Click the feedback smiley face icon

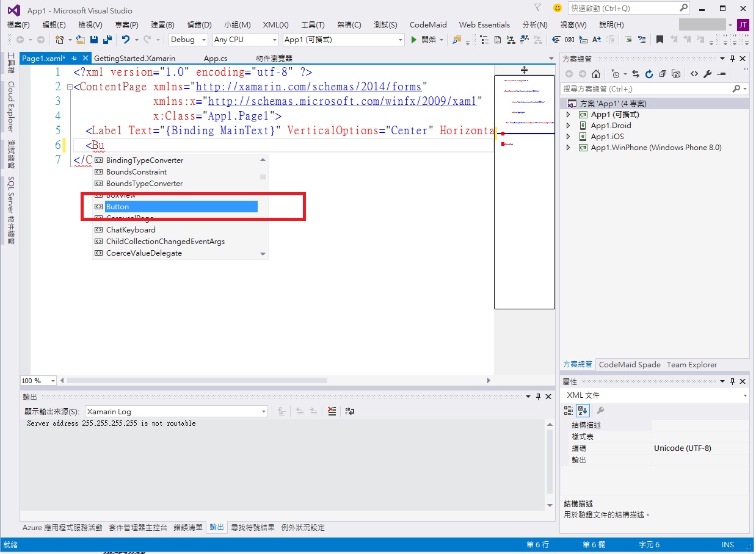tap(557, 8)
